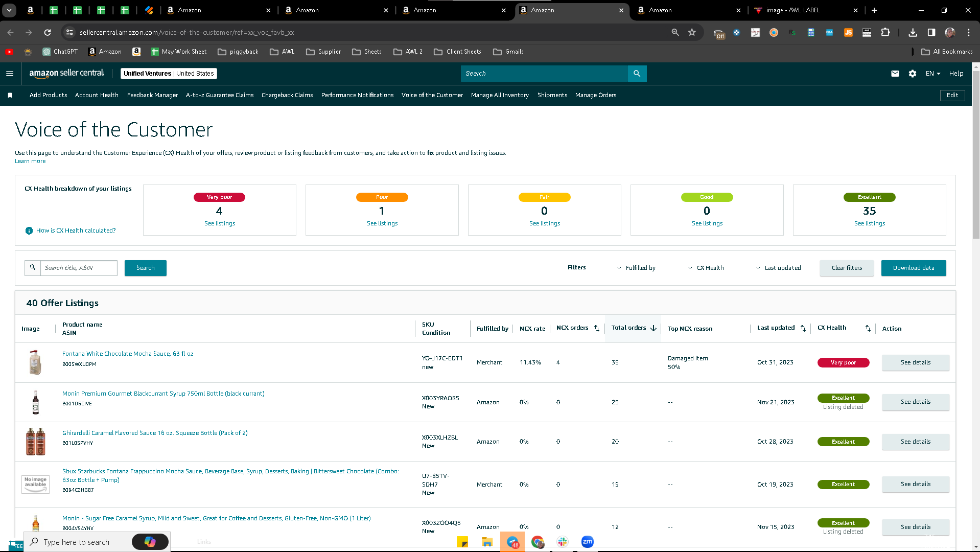Screen dimensions: 980x552
Task: Click the browser reload icon
Action: (48, 32)
